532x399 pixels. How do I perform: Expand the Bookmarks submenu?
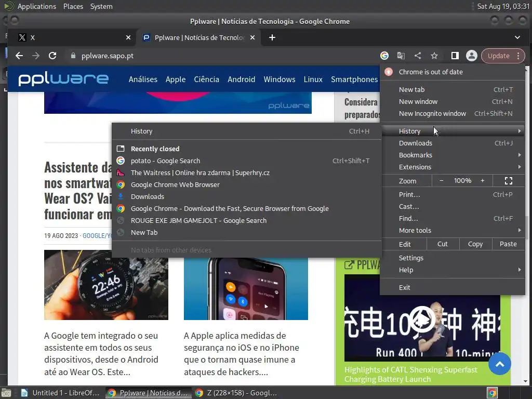point(453,155)
